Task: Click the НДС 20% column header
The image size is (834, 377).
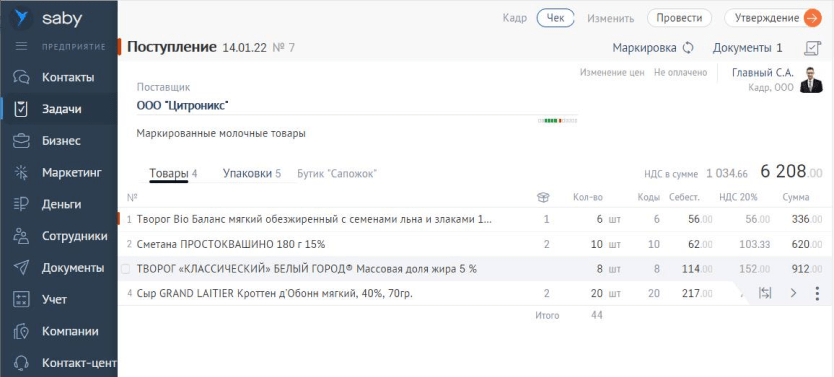Action: pyautogui.click(x=738, y=197)
